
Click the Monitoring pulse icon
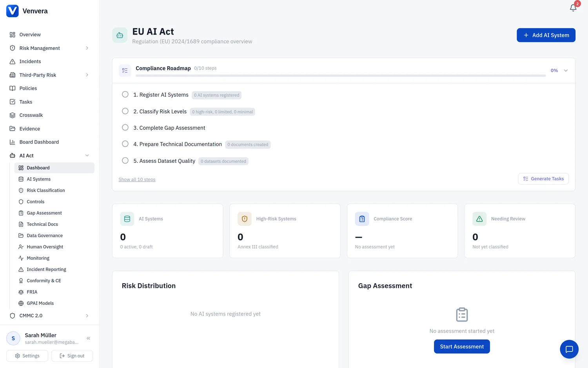pos(21,258)
